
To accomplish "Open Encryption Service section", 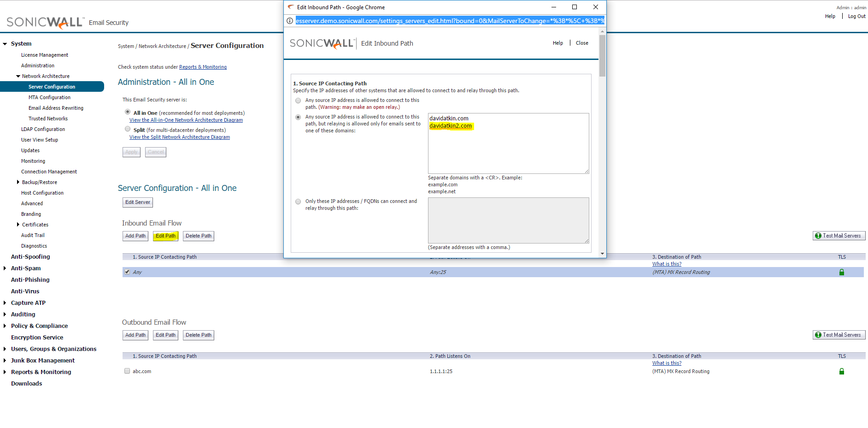I will 37,338.
